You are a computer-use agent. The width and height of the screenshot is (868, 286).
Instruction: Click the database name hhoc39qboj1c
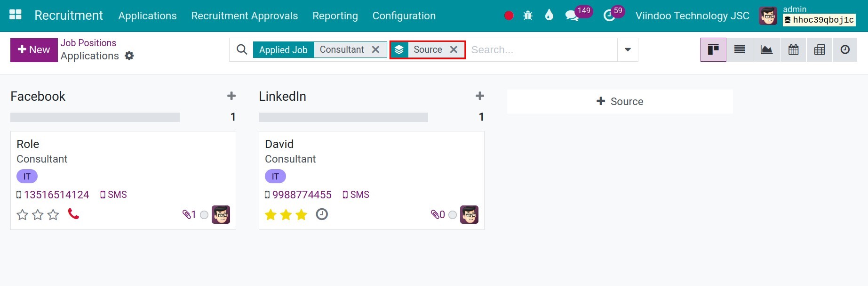tap(819, 20)
